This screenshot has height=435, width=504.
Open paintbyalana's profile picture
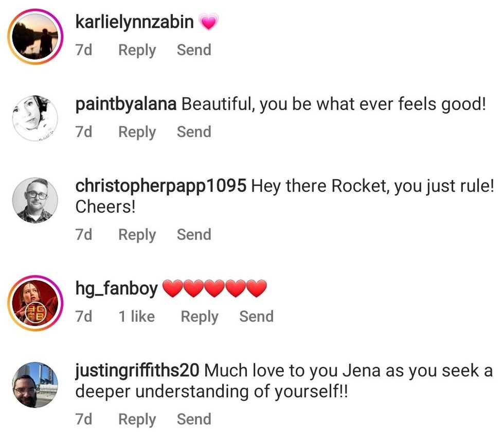pos(35,118)
